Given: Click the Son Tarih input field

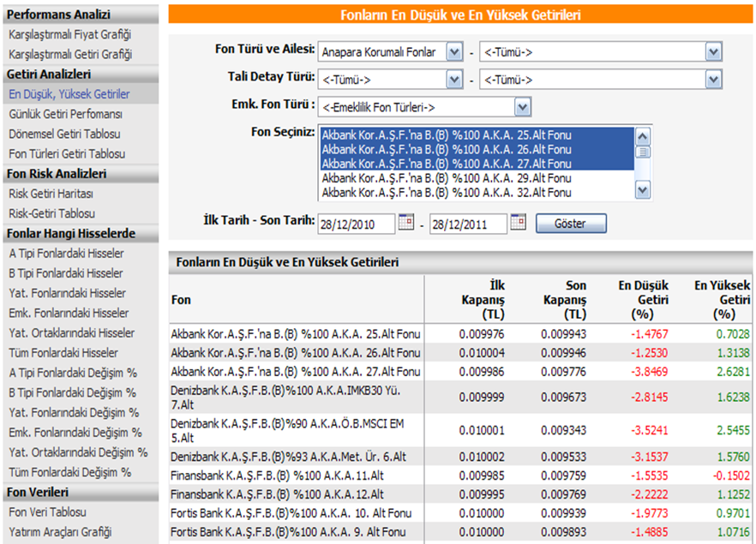Looking at the screenshot, I should [x=468, y=224].
